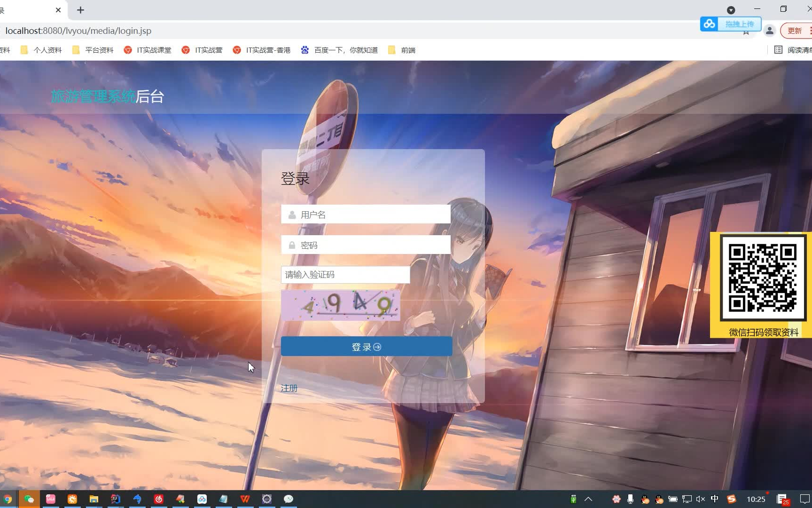This screenshot has height=508, width=812.
Task: Open the chat bubble app in taskbar
Action: tap(289, 499)
